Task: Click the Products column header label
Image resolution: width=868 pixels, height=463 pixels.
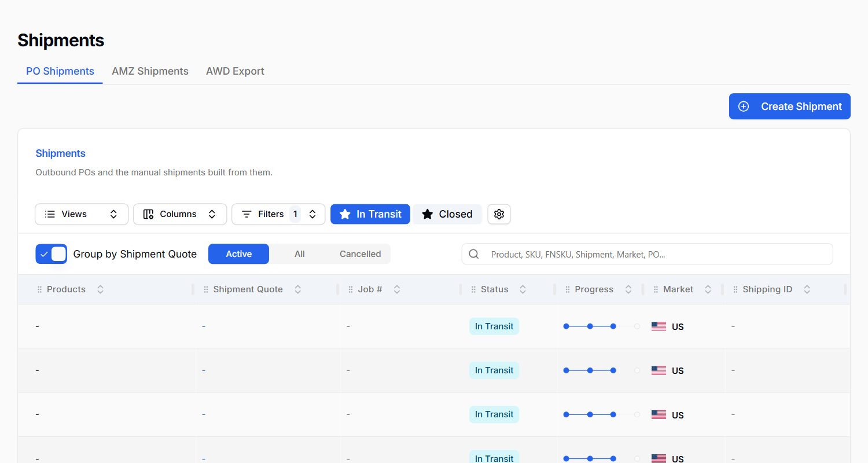Action: coord(66,289)
